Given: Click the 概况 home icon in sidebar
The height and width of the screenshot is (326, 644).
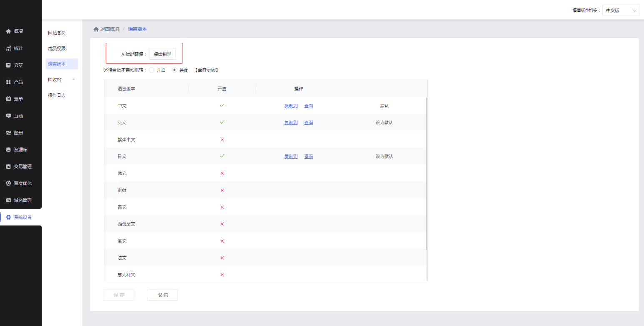Looking at the screenshot, I should coord(8,31).
